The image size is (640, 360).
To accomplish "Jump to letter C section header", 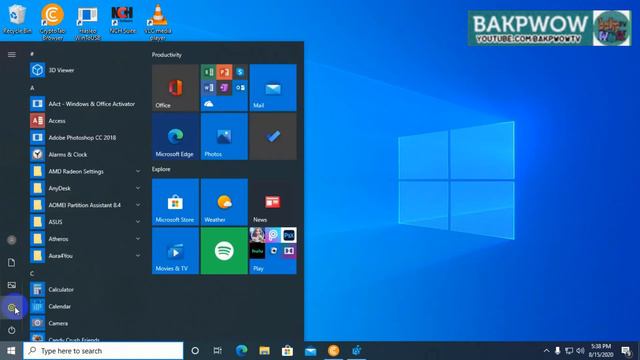I will click(x=32, y=273).
